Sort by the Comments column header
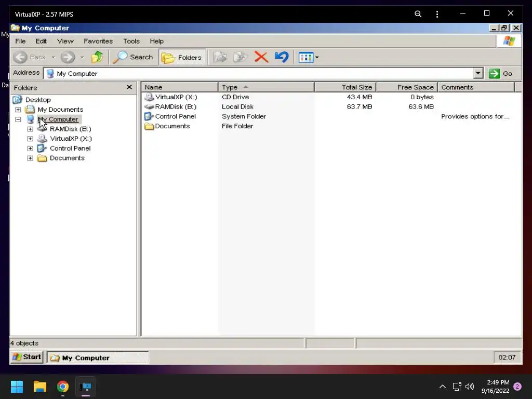The image size is (532, 399). click(476, 87)
